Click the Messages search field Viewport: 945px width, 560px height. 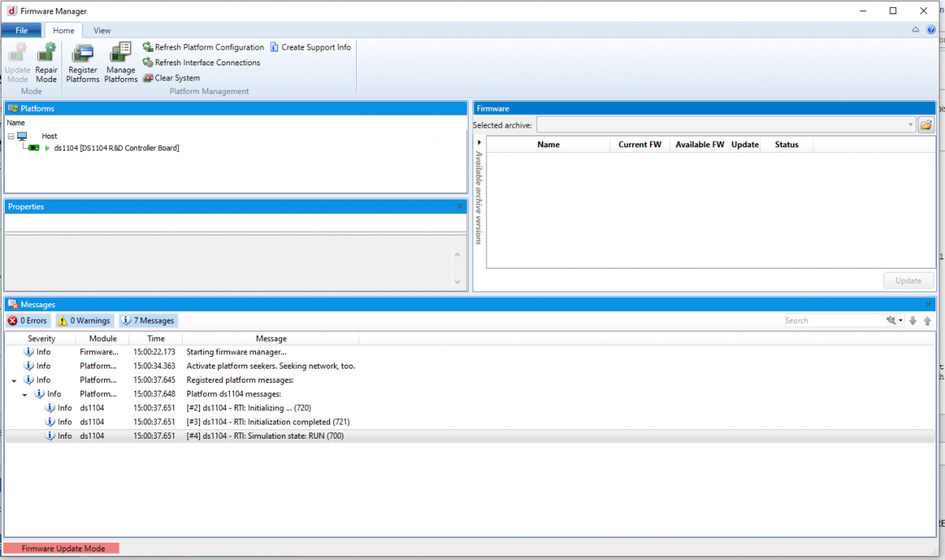click(x=833, y=321)
